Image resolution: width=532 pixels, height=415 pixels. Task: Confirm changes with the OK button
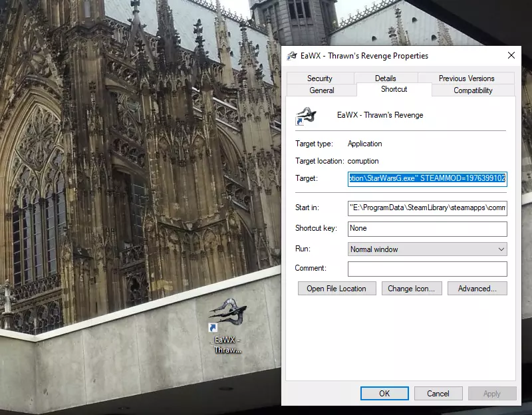click(384, 394)
